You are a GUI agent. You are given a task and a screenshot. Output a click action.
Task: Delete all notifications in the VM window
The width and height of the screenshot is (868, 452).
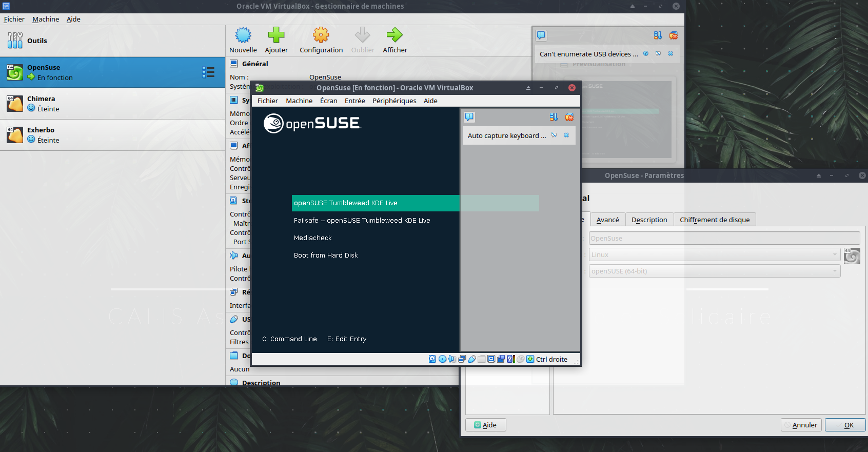pyautogui.click(x=569, y=117)
